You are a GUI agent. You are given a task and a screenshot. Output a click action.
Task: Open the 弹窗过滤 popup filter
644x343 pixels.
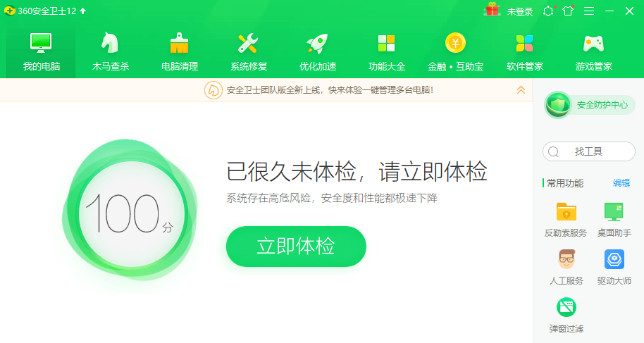(x=566, y=316)
